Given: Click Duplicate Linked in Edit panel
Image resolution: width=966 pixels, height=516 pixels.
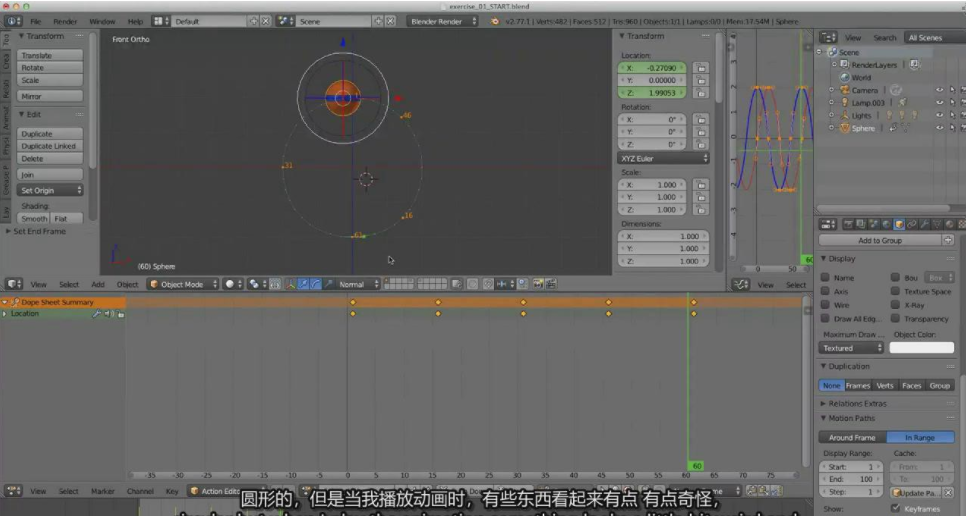Looking at the screenshot, I should click(50, 147).
